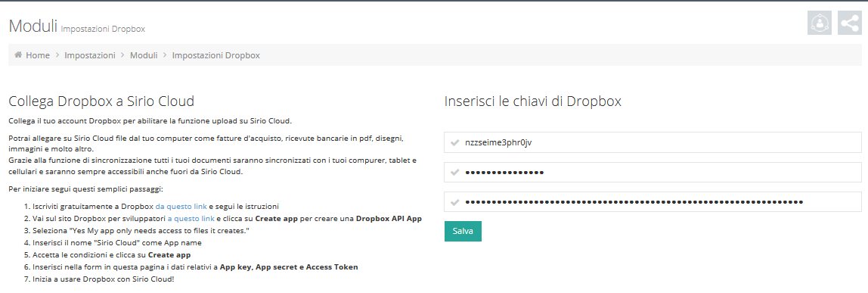Click the long Access Token password field
Screen dimensions: 868x293
tap(653, 202)
